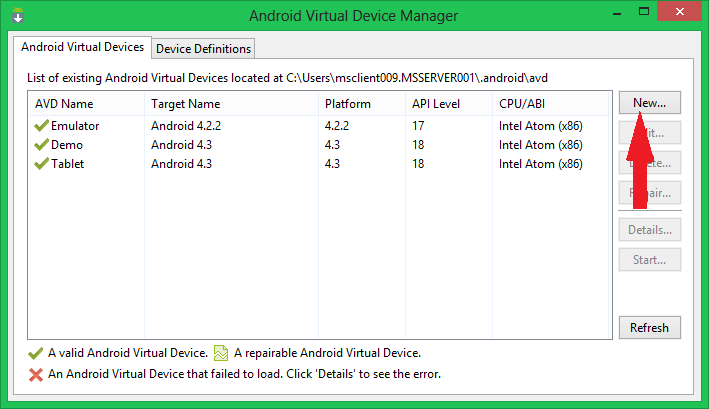Click the repairable device legend icon
The width and height of the screenshot is (709, 409).
pos(222,353)
